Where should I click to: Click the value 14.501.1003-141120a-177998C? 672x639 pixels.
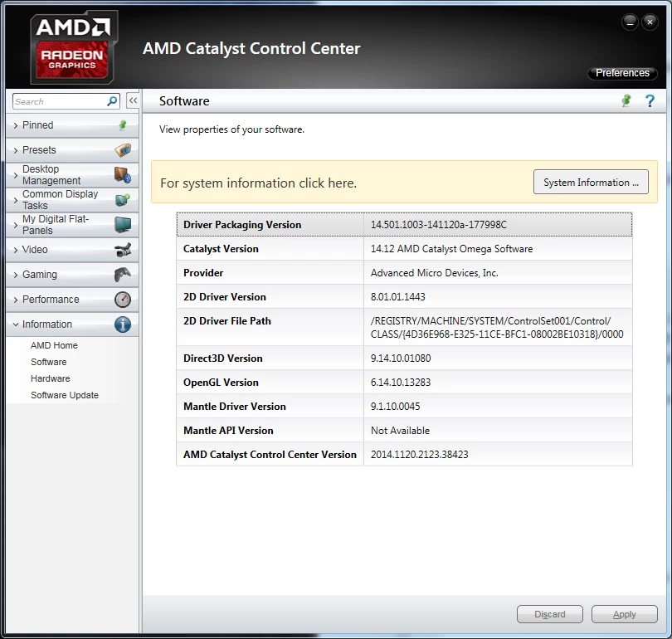click(438, 225)
